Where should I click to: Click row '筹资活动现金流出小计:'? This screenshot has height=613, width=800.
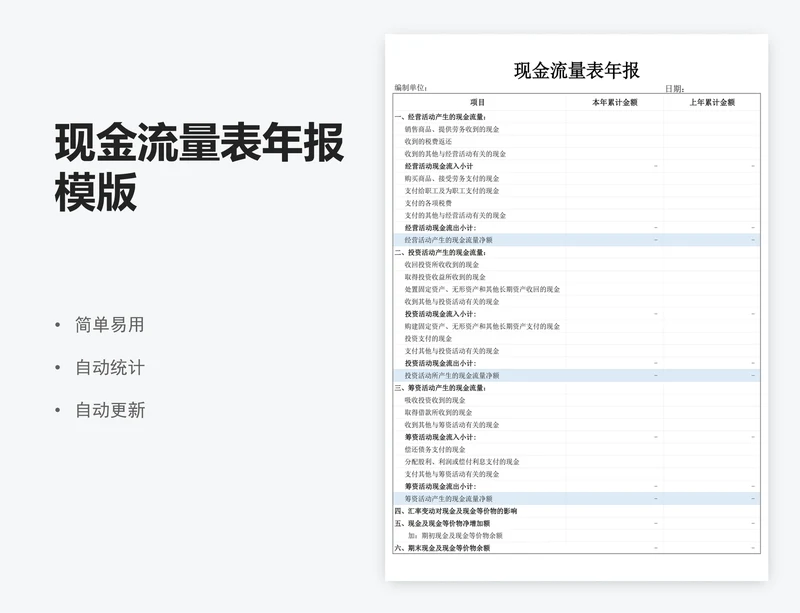[577, 486]
